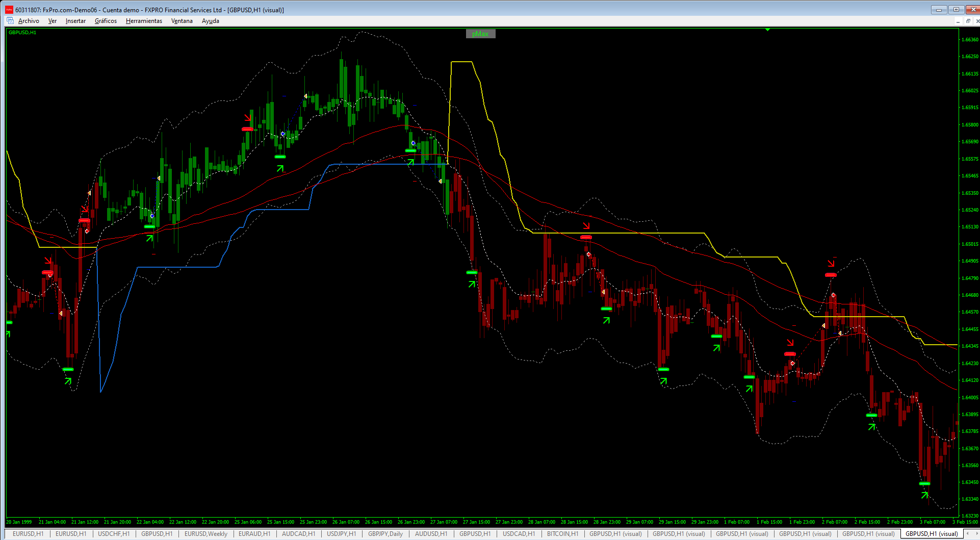The height and width of the screenshot is (540, 980).
Task: Click the green chart shift triangle marker
Action: click(767, 30)
